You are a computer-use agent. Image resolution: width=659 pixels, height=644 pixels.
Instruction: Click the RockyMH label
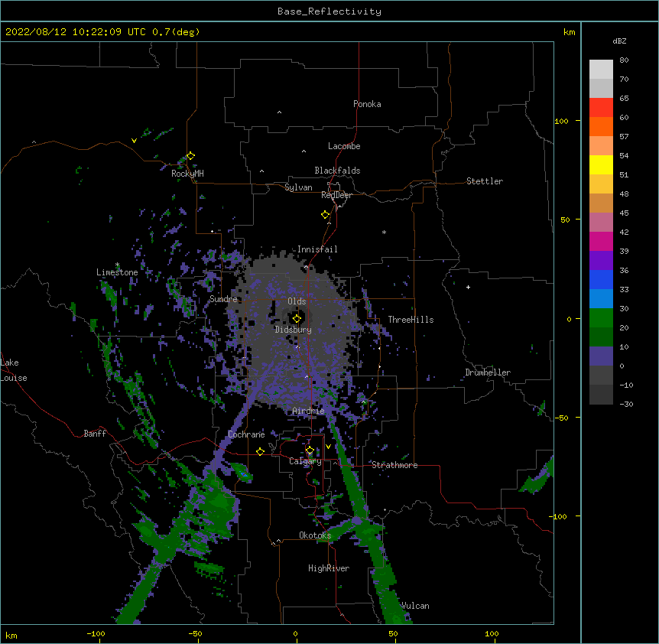pyautogui.click(x=187, y=173)
